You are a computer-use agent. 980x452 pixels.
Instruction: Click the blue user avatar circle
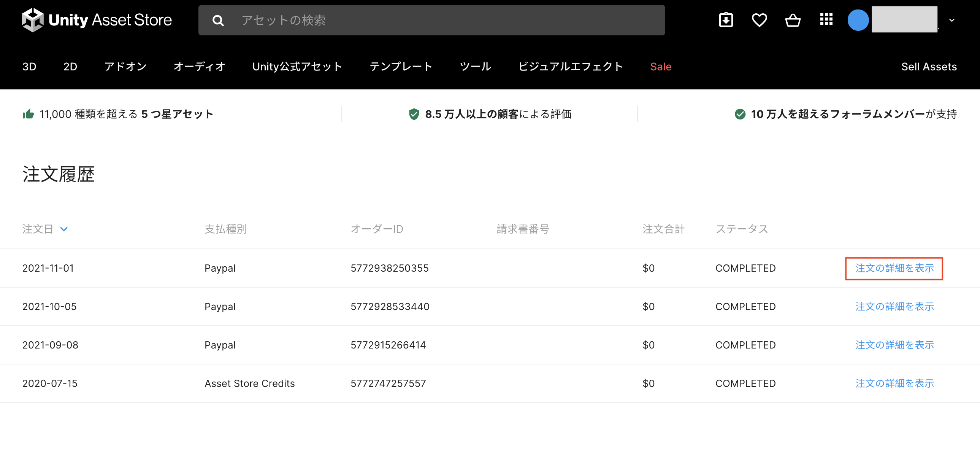point(858,20)
